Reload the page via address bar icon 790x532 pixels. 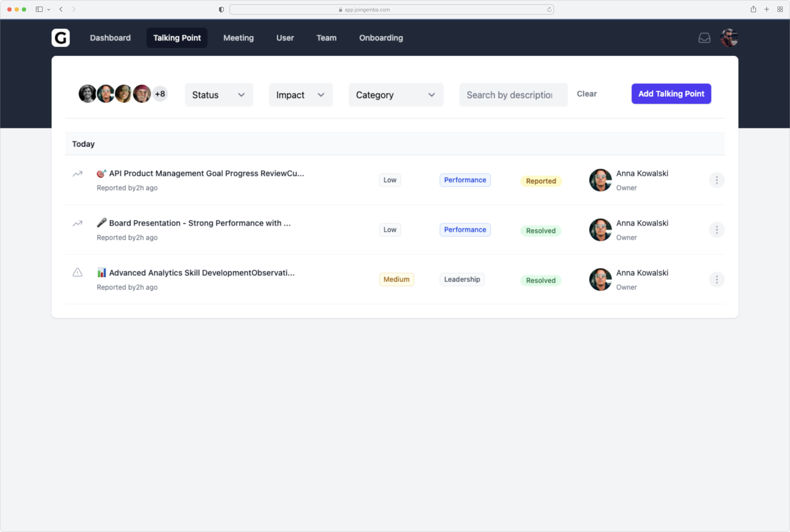coord(549,10)
